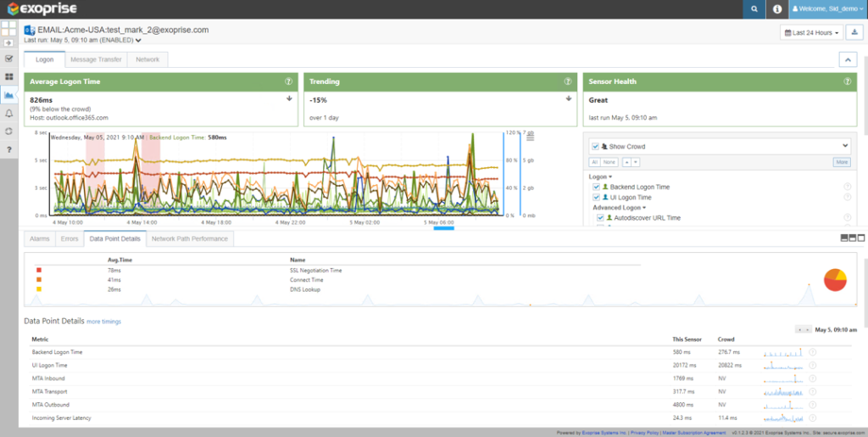The height and width of the screenshot is (437, 868).
Task: Collapse the Advanced Logon group
Action: click(x=619, y=208)
